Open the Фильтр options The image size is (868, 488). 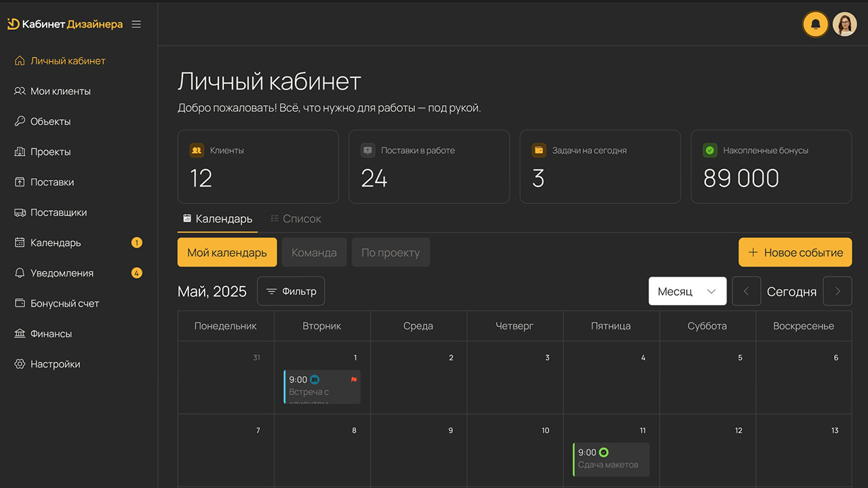pos(291,291)
